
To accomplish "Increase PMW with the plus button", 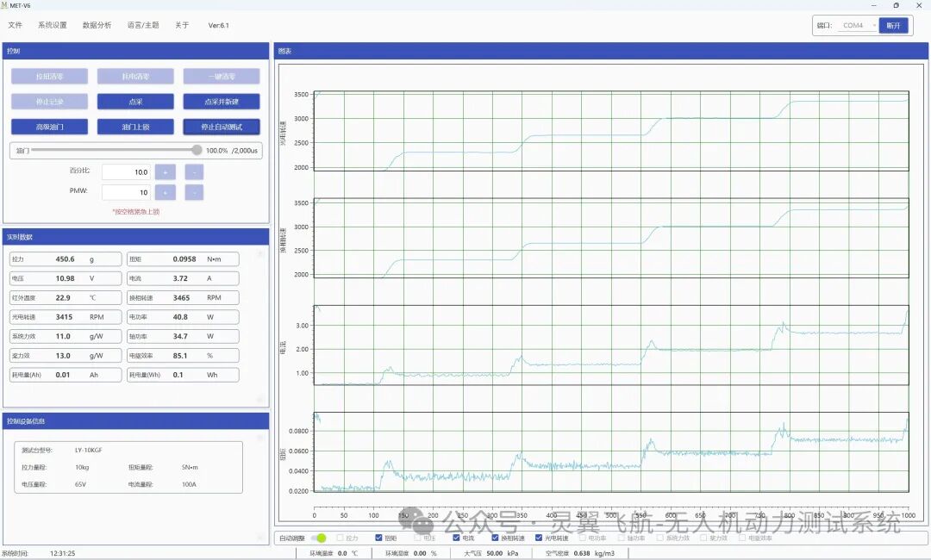I will tap(165, 192).
